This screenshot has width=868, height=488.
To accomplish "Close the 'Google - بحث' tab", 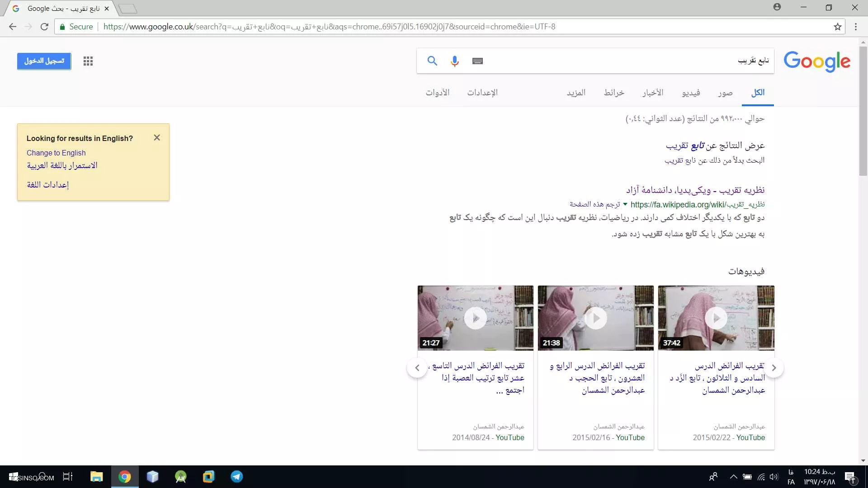I will click(x=107, y=9).
